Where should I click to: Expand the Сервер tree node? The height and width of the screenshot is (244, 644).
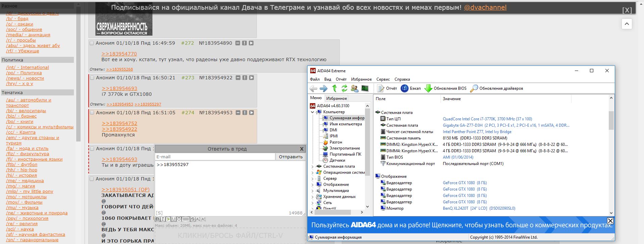312,178
